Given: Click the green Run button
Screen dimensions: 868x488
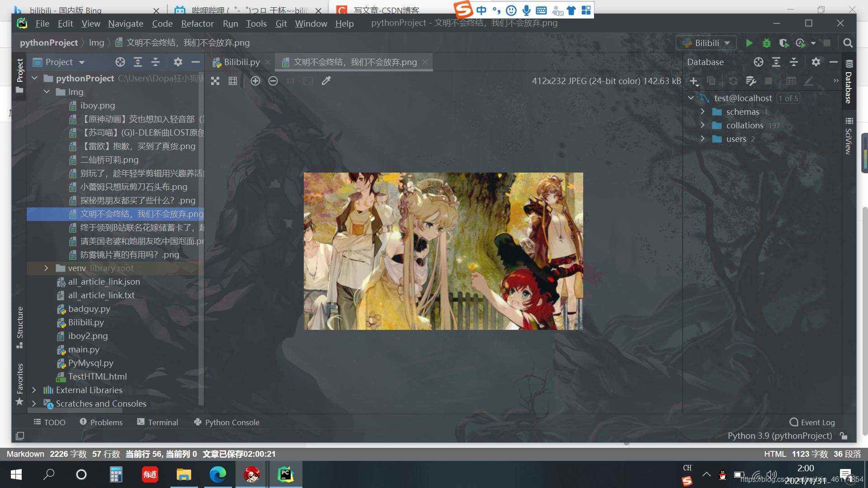Looking at the screenshot, I should 749,43.
